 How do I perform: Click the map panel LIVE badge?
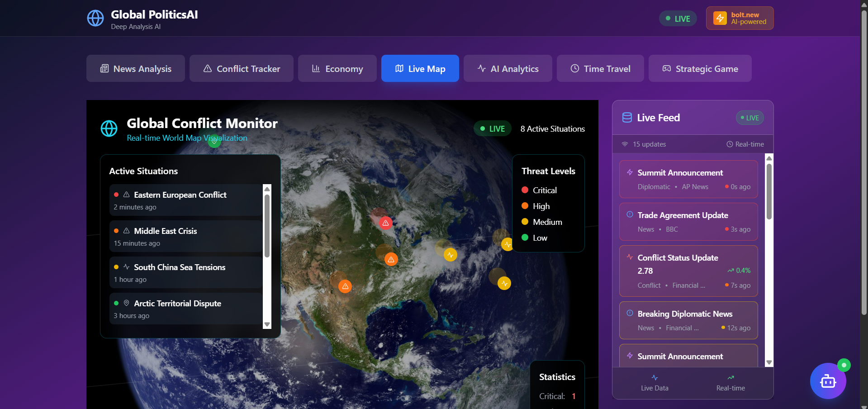pos(493,128)
